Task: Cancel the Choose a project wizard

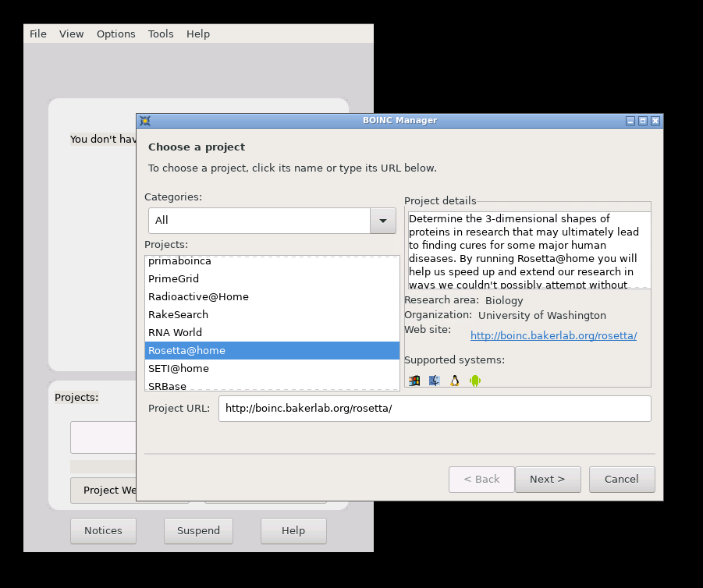Action: pos(622,480)
